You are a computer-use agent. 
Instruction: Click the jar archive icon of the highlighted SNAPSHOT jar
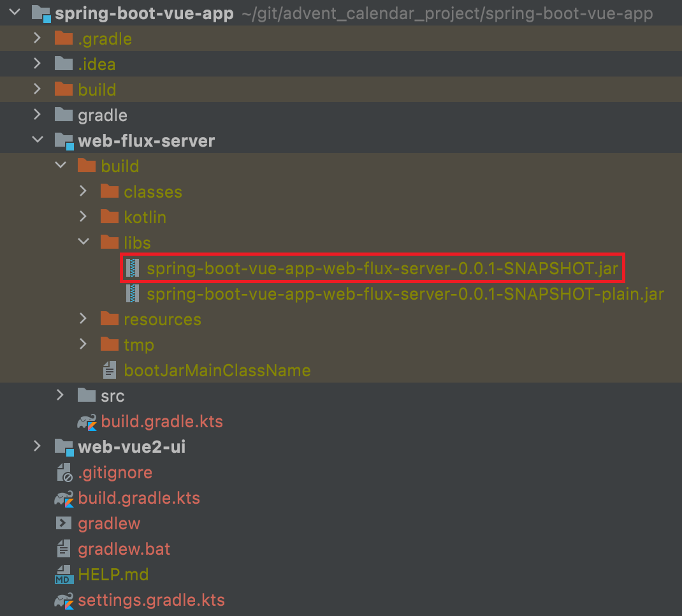pyautogui.click(x=133, y=268)
